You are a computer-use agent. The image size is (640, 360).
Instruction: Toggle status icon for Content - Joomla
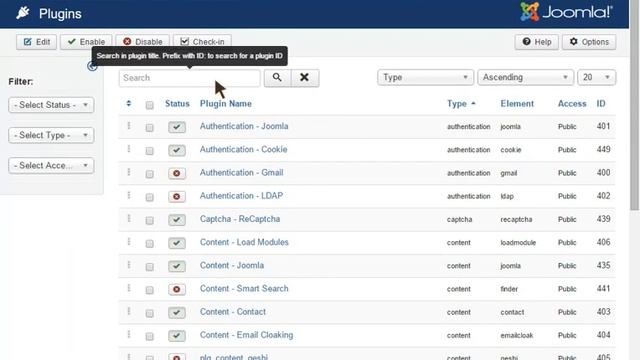coord(177,267)
